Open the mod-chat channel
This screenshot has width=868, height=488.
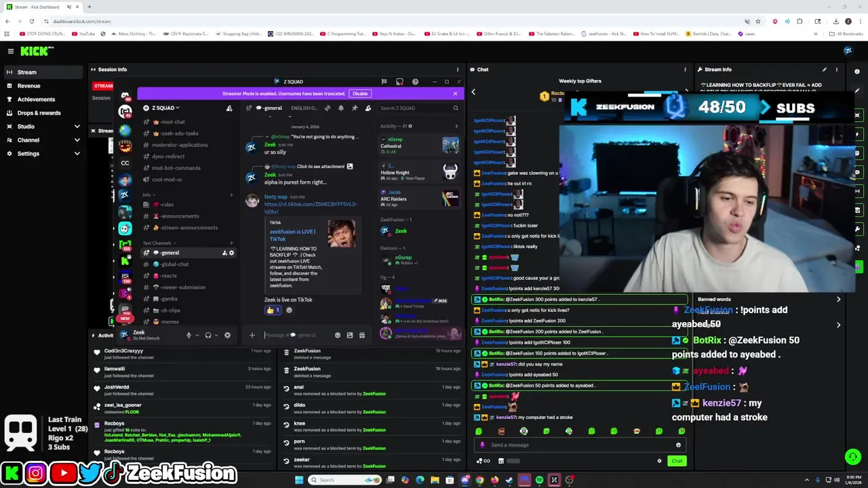[187, 122]
